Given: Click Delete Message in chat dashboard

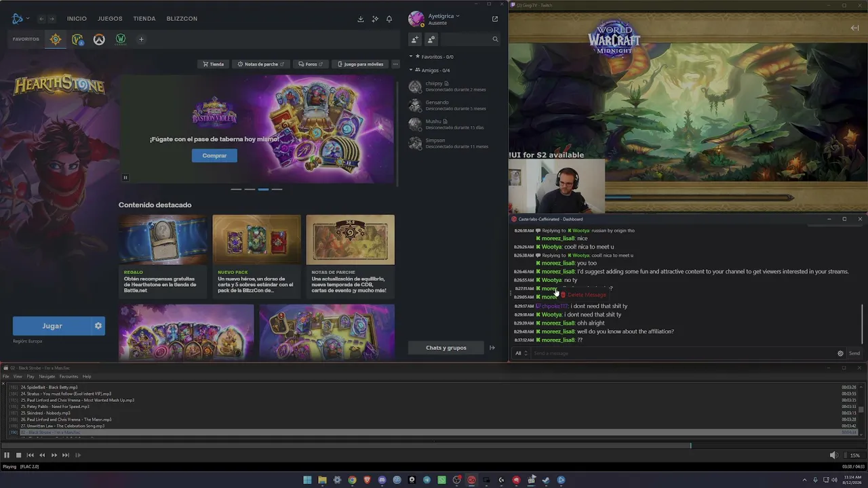Looking at the screenshot, I should pyautogui.click(x=583, y=295).
